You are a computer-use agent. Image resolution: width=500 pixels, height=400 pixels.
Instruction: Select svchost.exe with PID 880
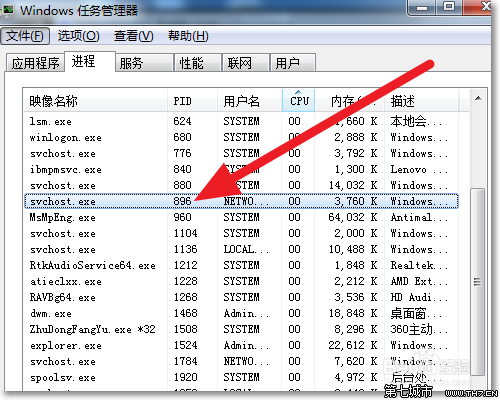click(241, 185)
